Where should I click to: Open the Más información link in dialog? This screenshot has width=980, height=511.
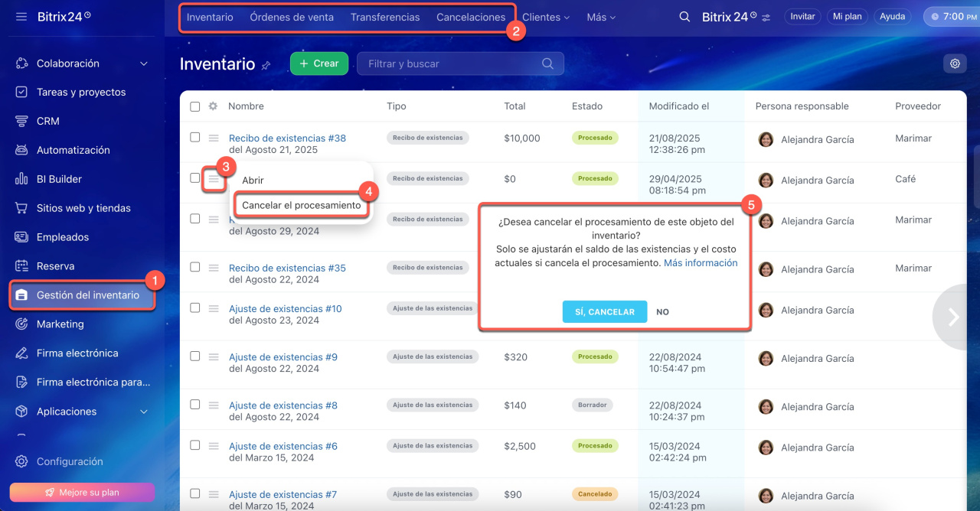pyautogui.click(x=701, y=262)
